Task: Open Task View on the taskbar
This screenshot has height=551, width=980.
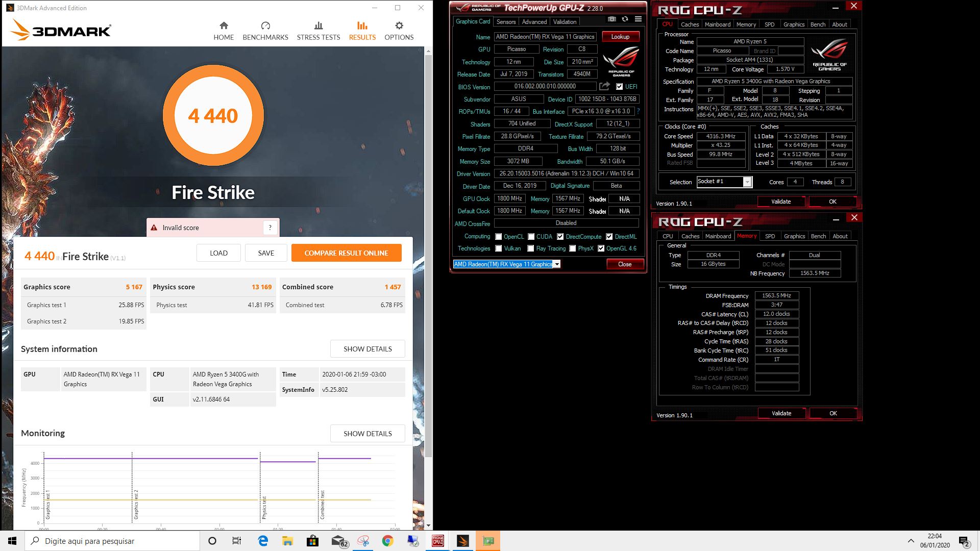Action: (237, 541)
